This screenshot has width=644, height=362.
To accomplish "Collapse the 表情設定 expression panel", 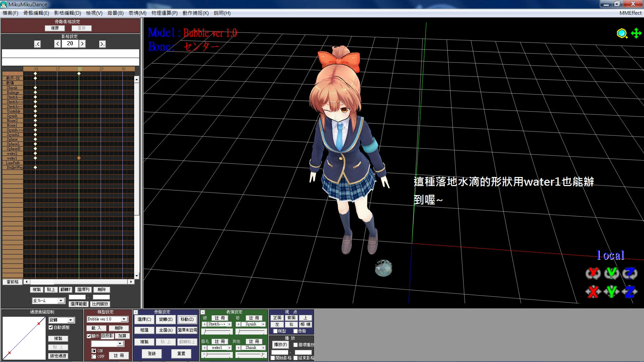I will click(x=203, y=312).
